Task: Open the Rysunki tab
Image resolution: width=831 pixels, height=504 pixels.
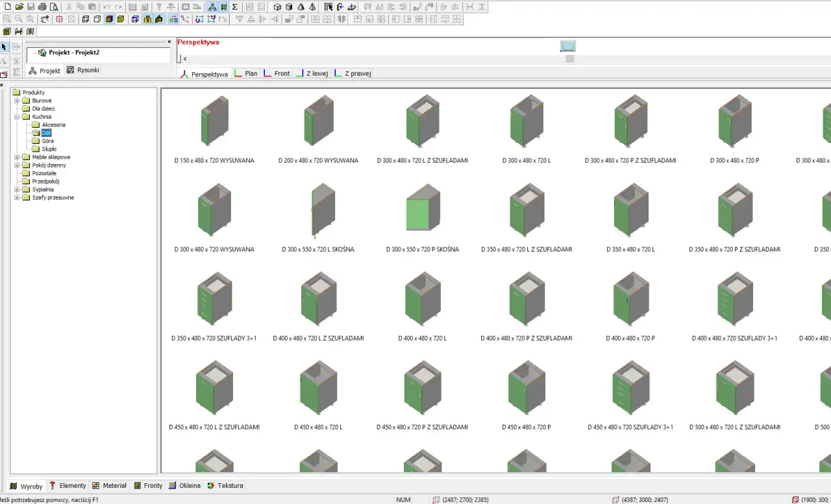Action: click(x=83, y=70)
